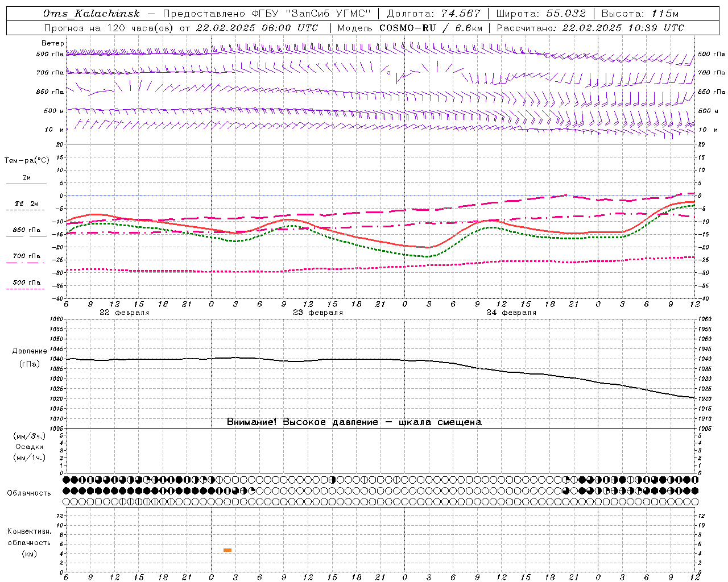Click the dashed line sample under Td 2м
Viewport: 728px width, 582px height.
point(26,210)
